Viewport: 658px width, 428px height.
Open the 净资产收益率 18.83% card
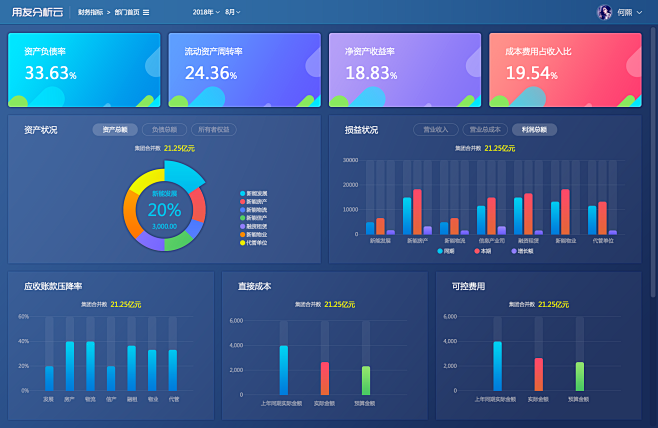405,70
